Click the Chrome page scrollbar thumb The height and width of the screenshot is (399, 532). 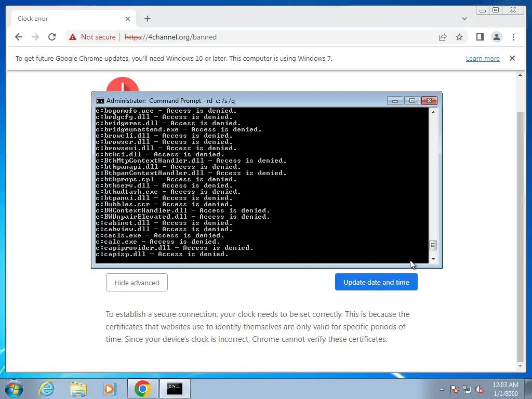(x=520, y=236)
